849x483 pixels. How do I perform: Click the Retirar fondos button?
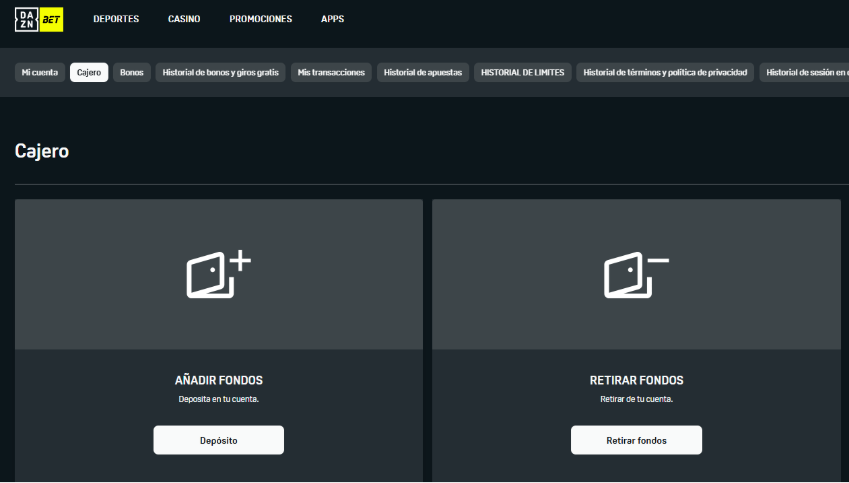coord(636,440)
